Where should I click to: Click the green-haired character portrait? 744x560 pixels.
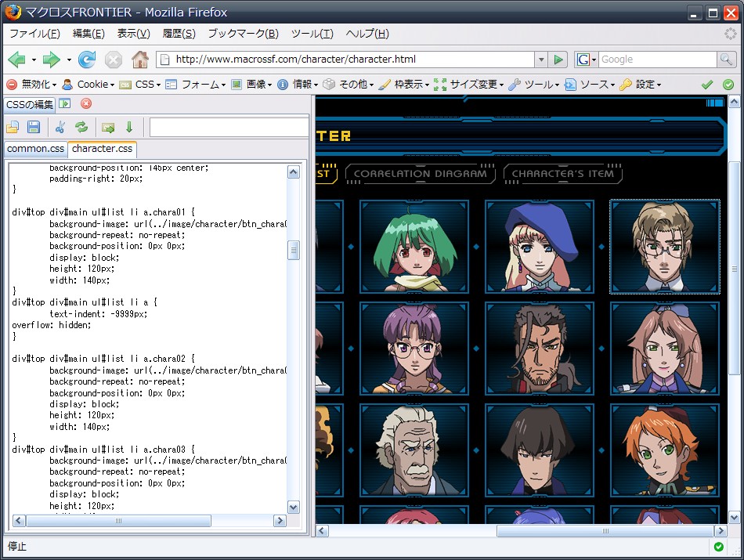click(x=413, y=247)
